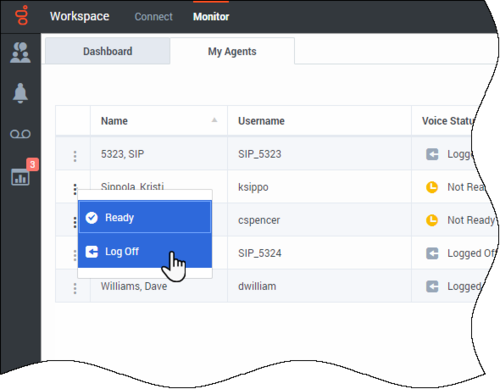Switch to the Connect menu

click(154, 17)
